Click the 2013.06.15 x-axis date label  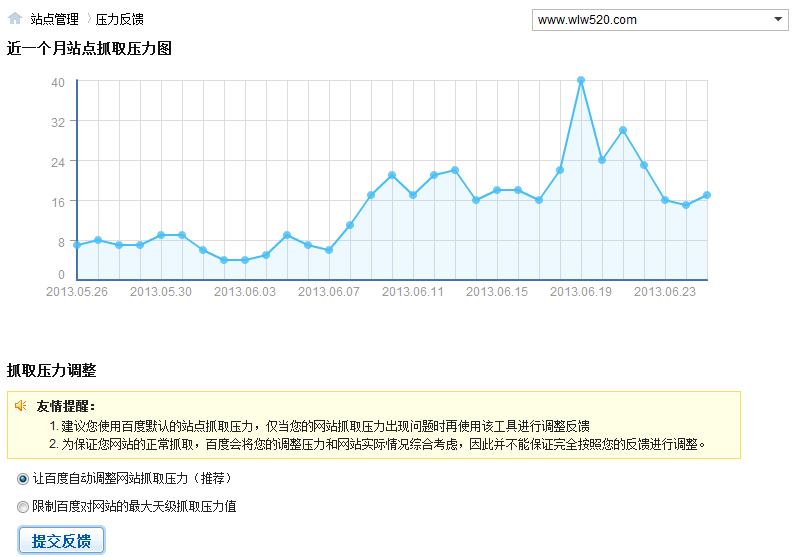tap(497, 292)
